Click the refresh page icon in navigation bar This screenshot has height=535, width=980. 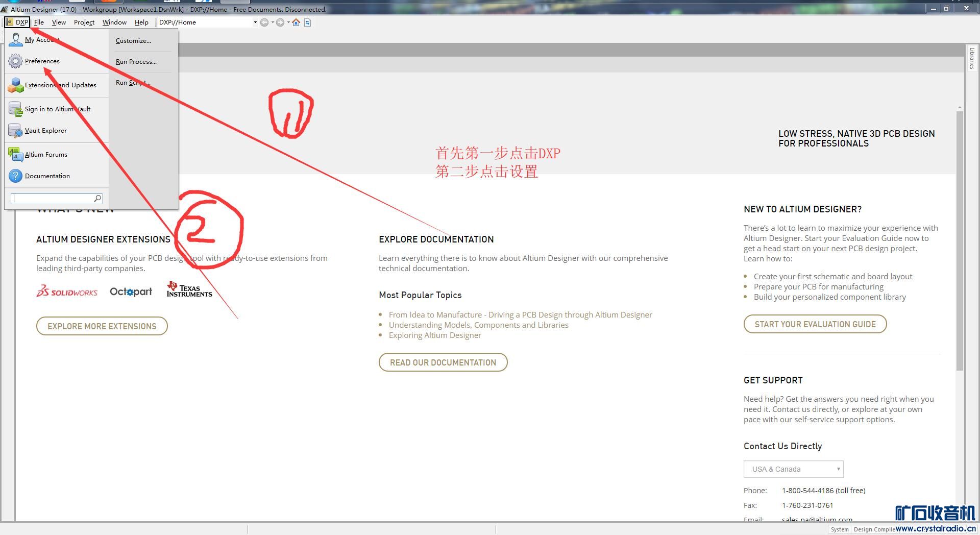pyautogui.click(x=308, y=22)
